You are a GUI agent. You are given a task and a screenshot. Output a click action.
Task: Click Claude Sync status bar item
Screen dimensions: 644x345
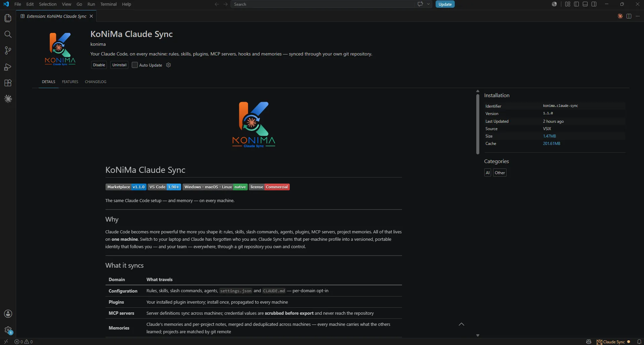click(x=613, y=342)
